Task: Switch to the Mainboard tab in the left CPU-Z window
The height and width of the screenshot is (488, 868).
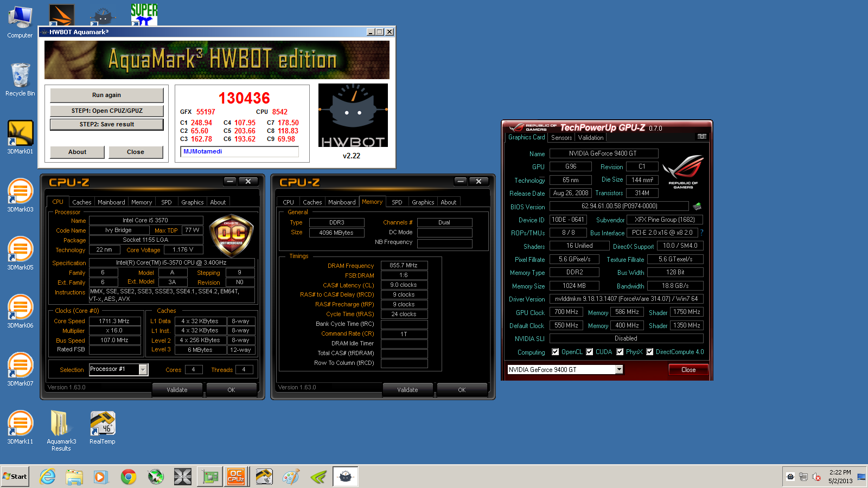Action: click(111, 202)
